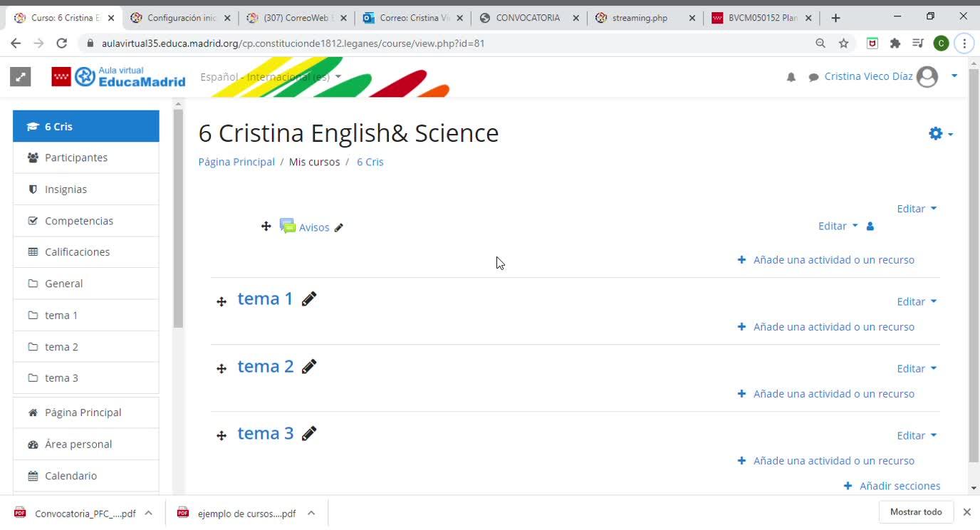Click the move handle beside tema 2

221,368
